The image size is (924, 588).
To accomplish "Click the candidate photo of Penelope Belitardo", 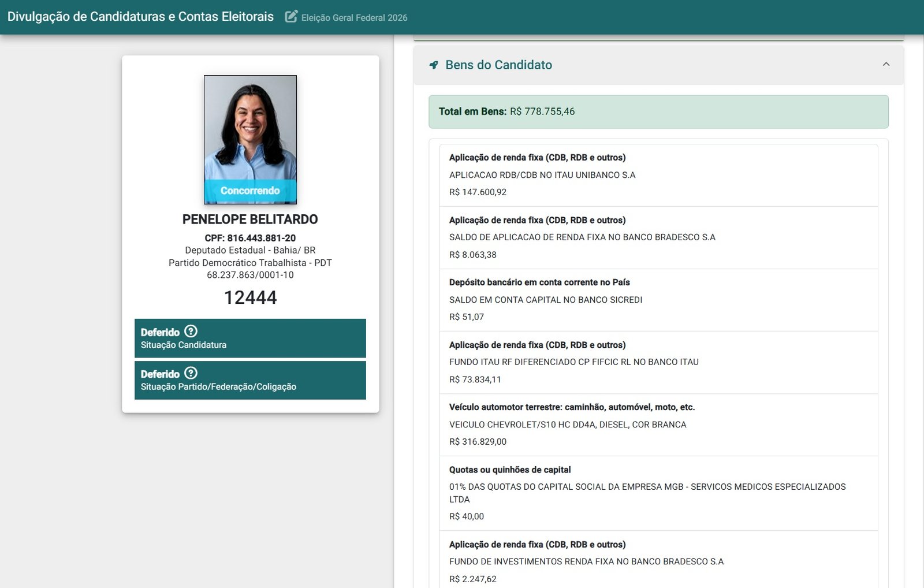I will coord(250,139).
